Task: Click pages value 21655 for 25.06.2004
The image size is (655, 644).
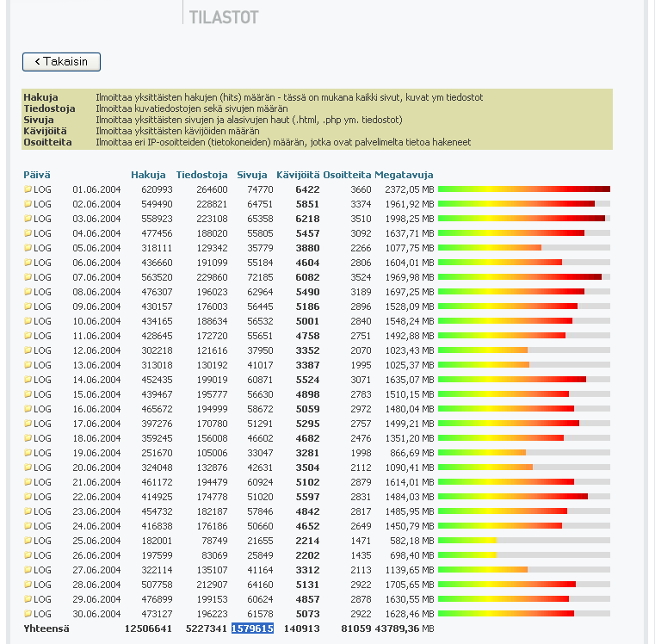Action: tap(260, 541)
